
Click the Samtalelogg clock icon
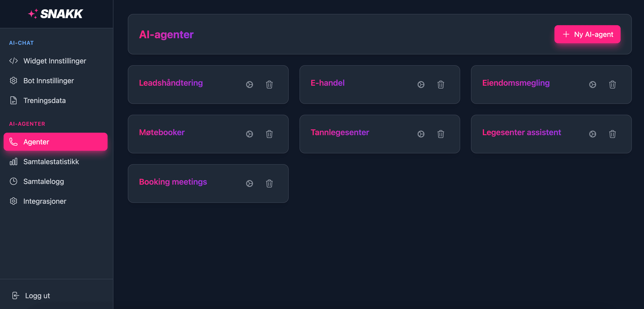pos(14,181)
